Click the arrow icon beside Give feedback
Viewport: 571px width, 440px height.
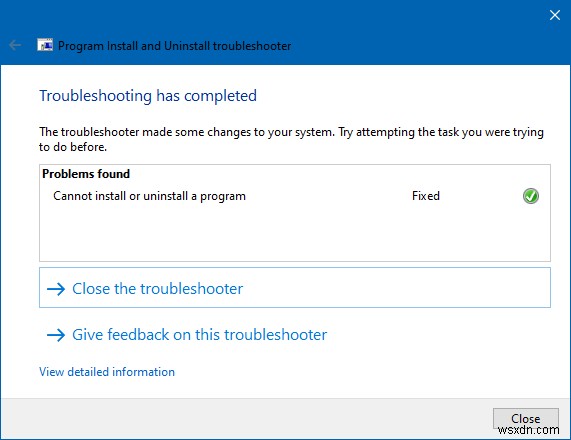[x=56, y=335]
